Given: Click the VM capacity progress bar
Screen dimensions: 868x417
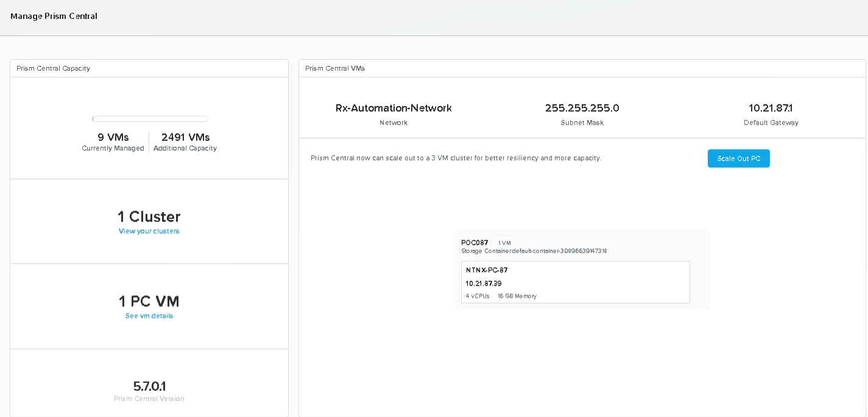Looking at the screenshot, I should [150, 119].
